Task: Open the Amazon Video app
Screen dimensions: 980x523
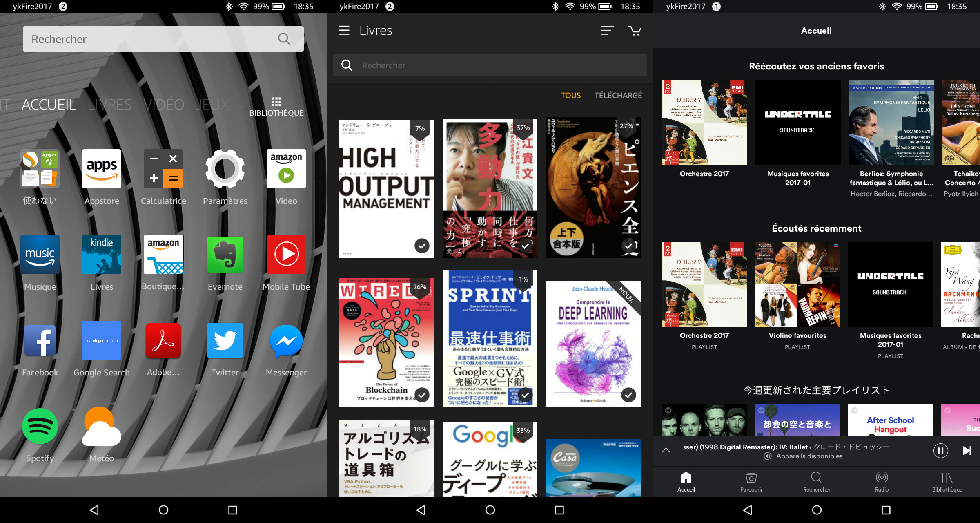Action: pos(286,169)
